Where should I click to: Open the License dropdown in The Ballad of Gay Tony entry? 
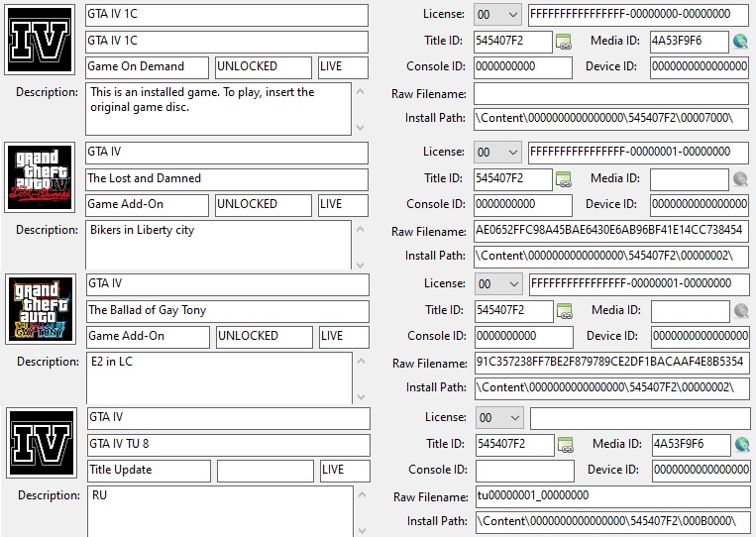498,284
